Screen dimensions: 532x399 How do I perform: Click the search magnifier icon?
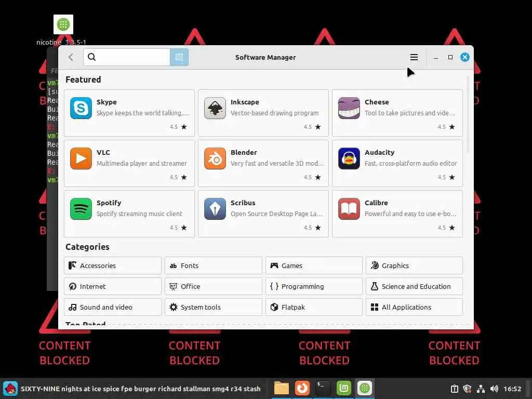91,57
